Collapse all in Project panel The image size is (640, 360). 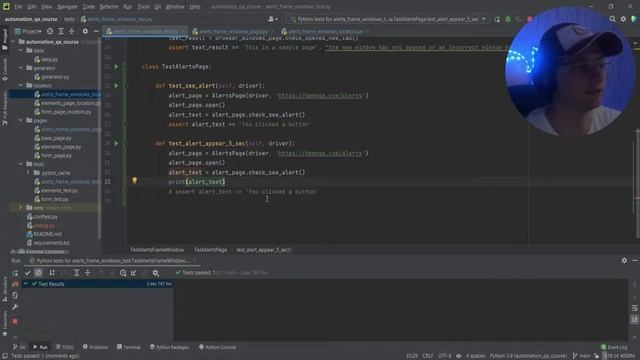[71, 31]
